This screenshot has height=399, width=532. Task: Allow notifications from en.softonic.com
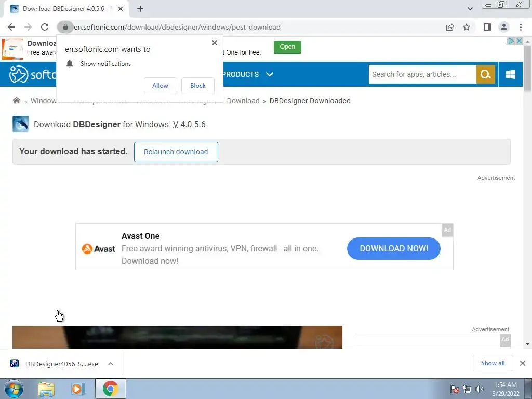tap(160, 86)
